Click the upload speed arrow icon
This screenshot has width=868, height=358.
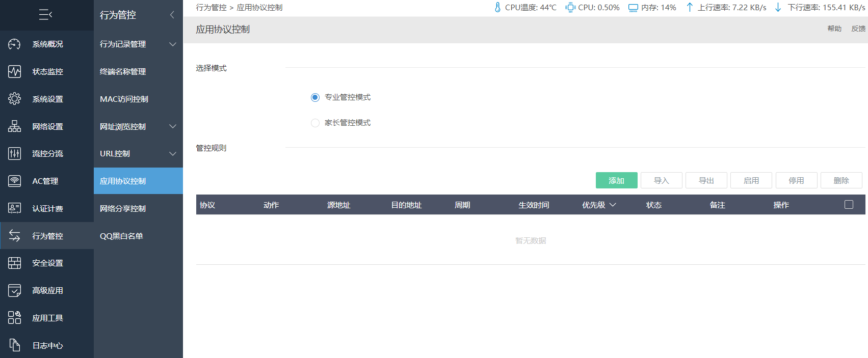coord(690,7)
